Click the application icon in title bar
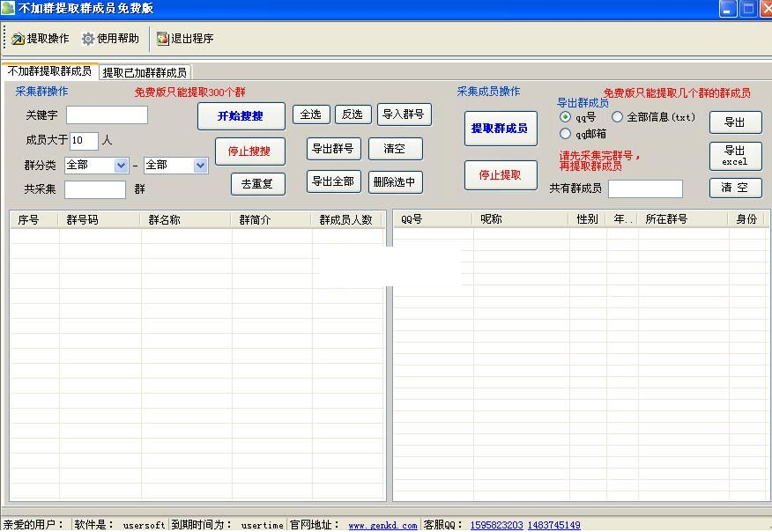This screenshot has width=772, height=532. click(x=8, y=9)
